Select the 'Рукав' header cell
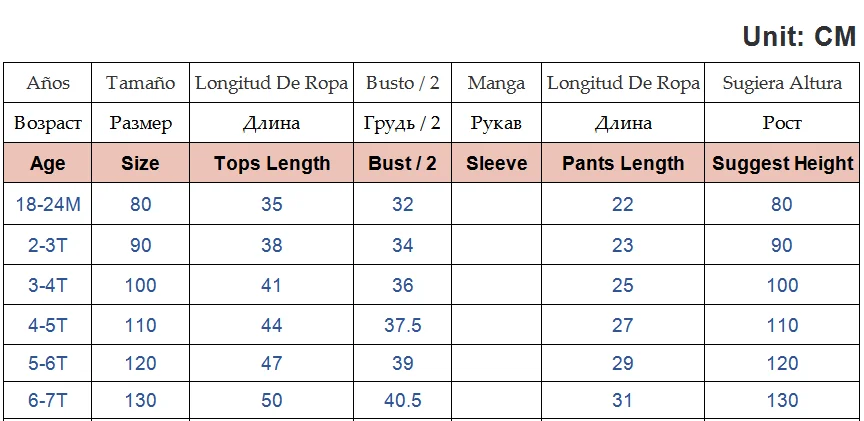Viewport: 864px width, 421px height. (x=496, y=123)
